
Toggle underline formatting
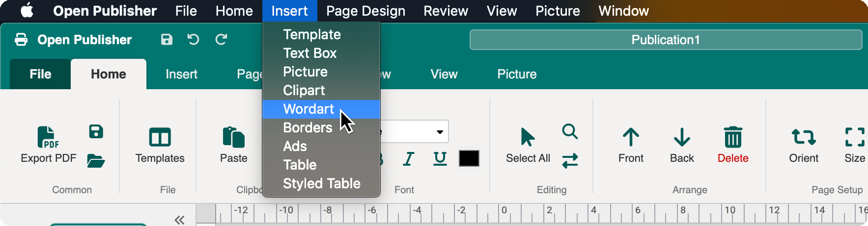[x=440, y=158]
